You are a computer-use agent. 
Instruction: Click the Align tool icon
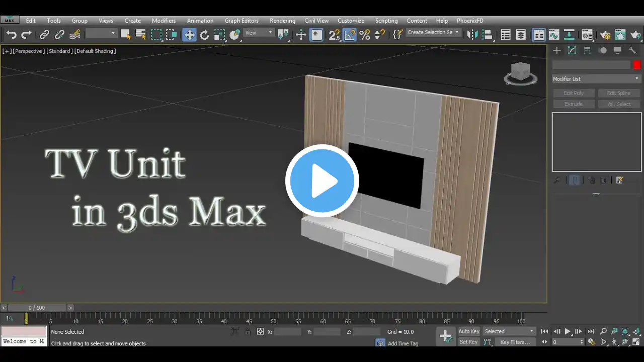click(x=487, y=35)
